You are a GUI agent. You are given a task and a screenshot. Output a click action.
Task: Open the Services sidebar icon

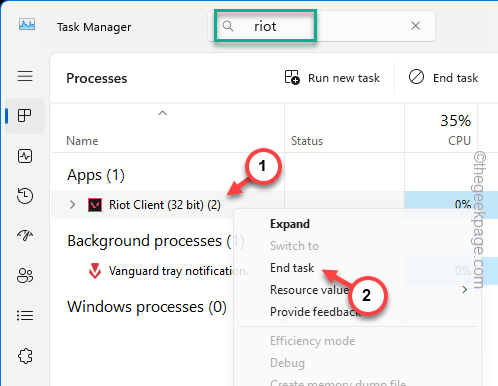click(x=25, y=356)
